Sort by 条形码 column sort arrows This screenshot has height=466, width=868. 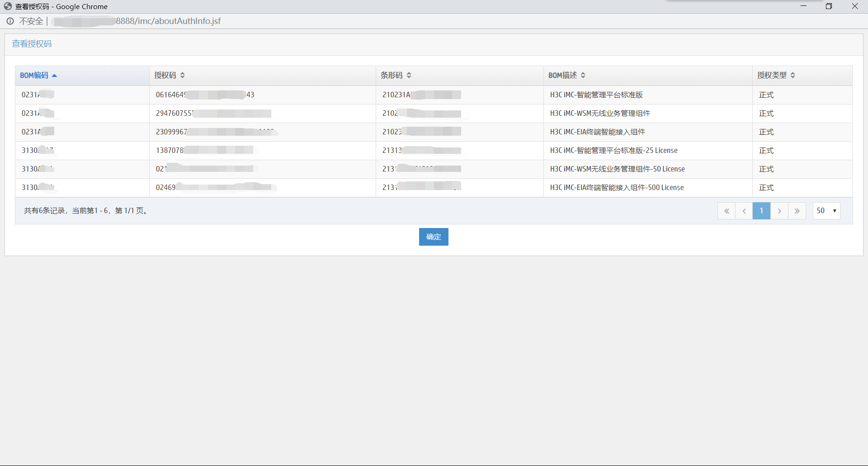pos(409,76)
